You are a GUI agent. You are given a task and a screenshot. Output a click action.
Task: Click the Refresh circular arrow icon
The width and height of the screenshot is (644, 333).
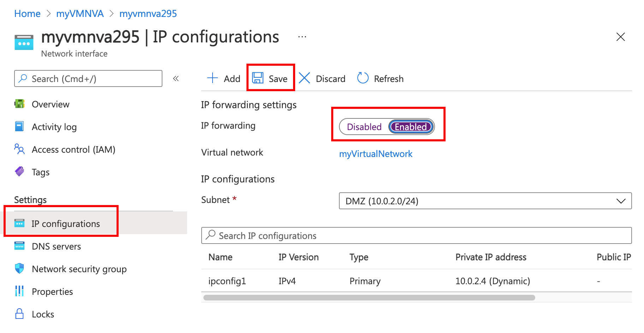(363, 78)
